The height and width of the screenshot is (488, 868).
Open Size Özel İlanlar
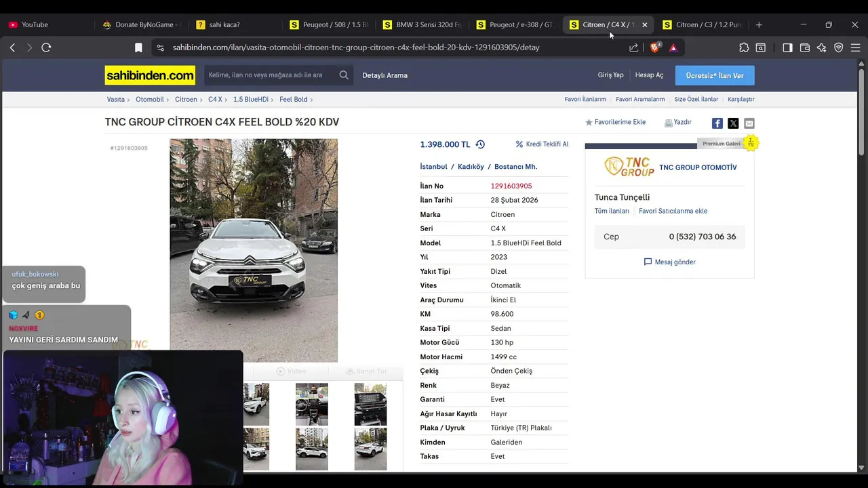pyautogui.click(x=696, y=99)
